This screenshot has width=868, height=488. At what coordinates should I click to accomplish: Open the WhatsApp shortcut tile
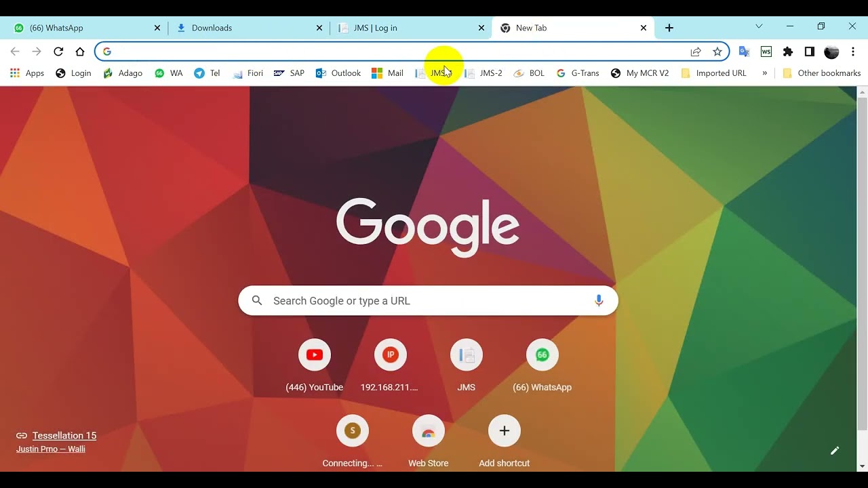coord(542,366)
